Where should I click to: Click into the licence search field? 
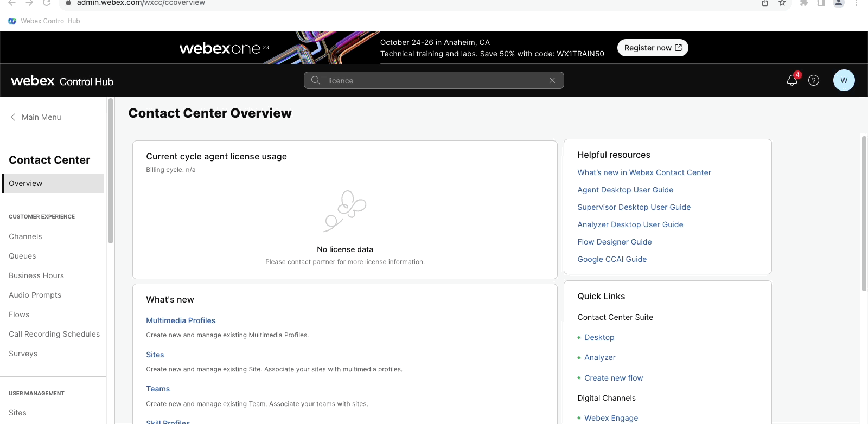(x=434, y=80)
